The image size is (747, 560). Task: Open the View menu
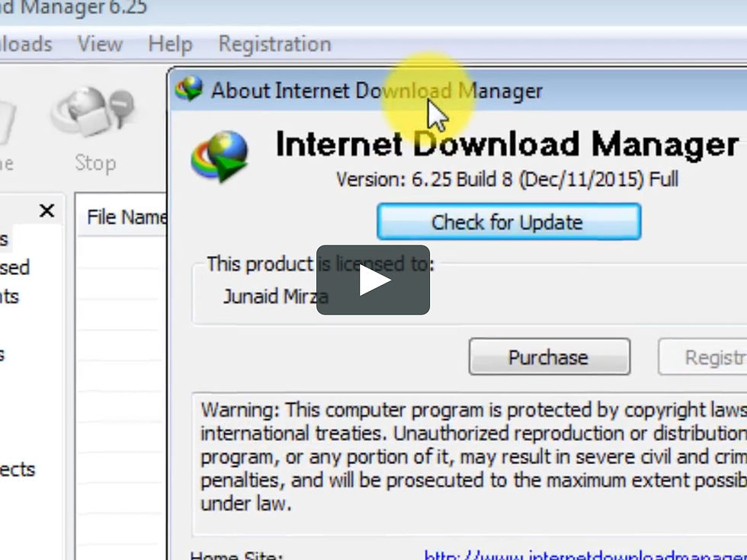100,44
